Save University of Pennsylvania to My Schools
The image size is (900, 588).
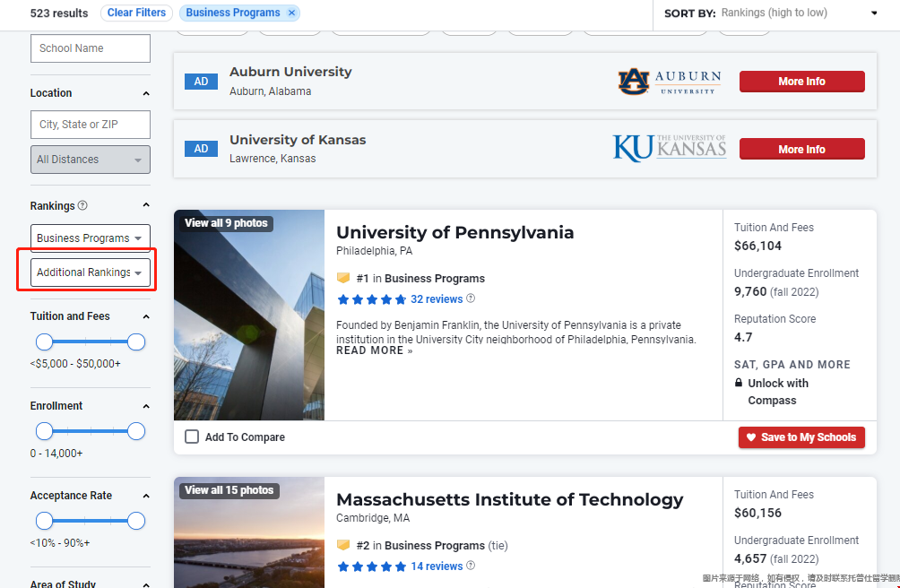[x=802, y=437]
